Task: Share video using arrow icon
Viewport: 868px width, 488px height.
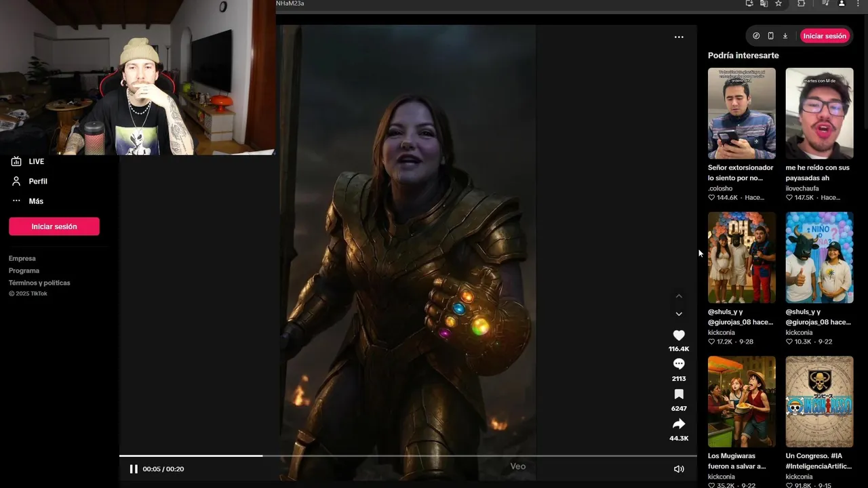Action: tap(679, 424)
